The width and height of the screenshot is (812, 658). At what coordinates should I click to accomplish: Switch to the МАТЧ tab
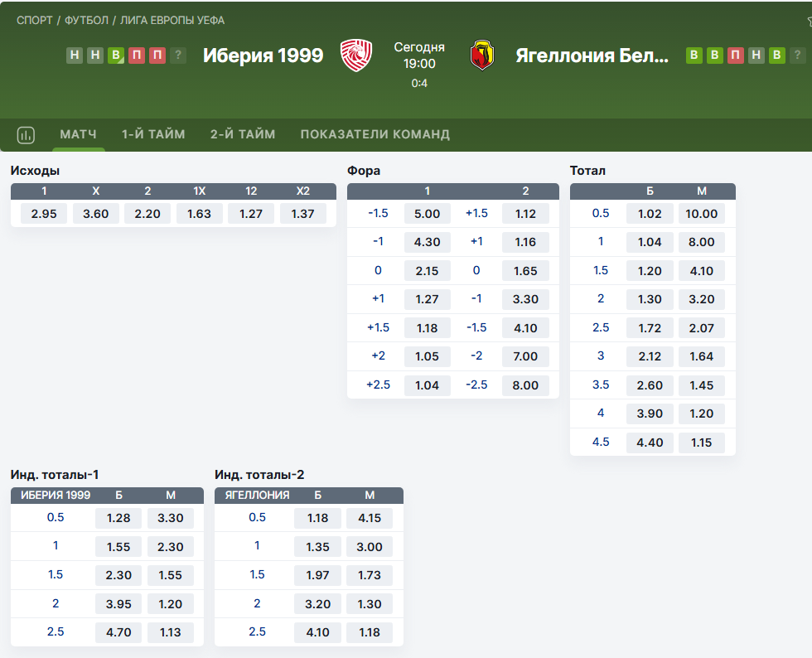click(x=78, y=134)
